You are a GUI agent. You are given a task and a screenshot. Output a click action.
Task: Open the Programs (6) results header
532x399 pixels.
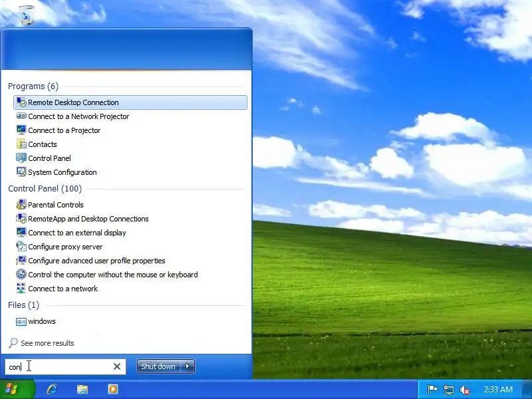point(33,86)
